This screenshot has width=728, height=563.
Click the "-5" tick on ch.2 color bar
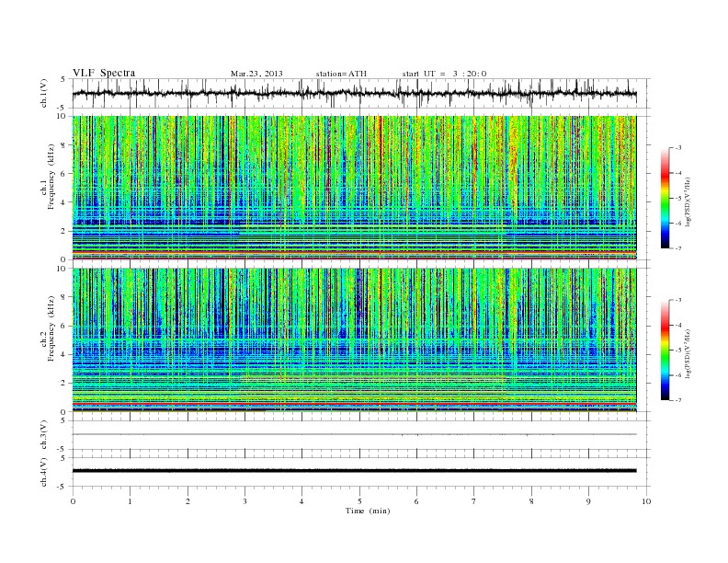click(x=677, y=350)
